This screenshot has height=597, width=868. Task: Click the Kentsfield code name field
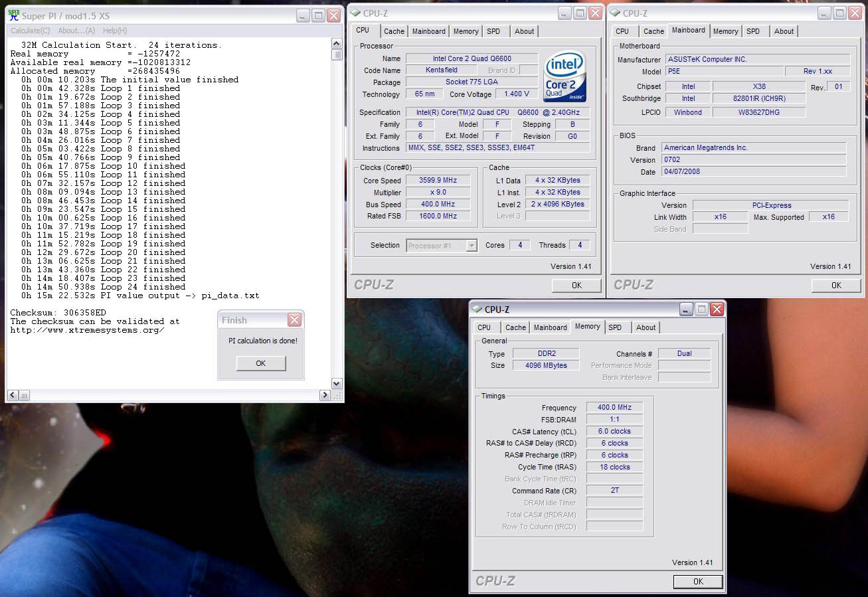(441, 70)
